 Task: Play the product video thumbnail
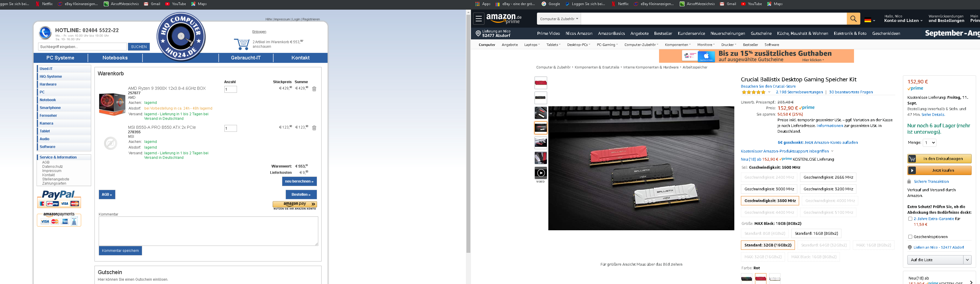point(541,173)
